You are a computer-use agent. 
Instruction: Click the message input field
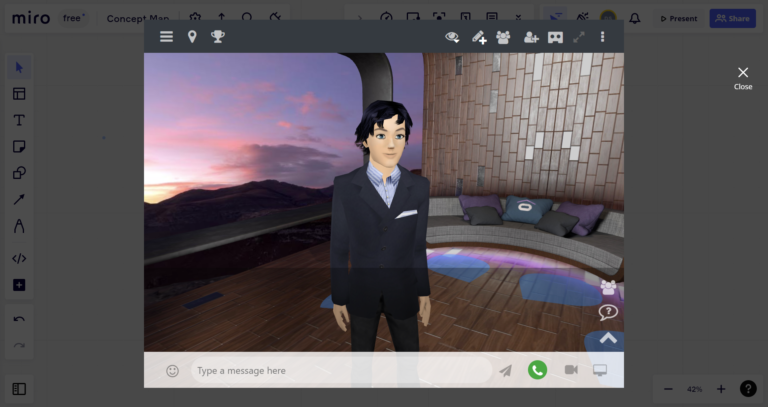[x=340, y=371]
